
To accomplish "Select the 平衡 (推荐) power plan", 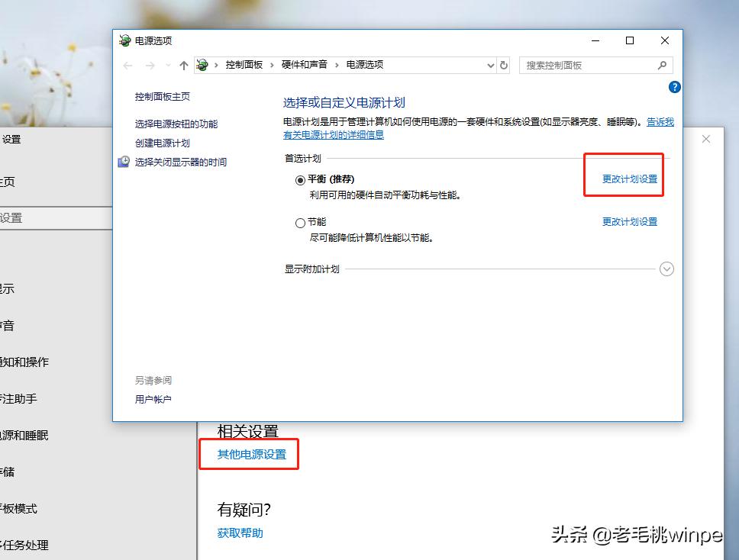I will [x=301, y=179].
